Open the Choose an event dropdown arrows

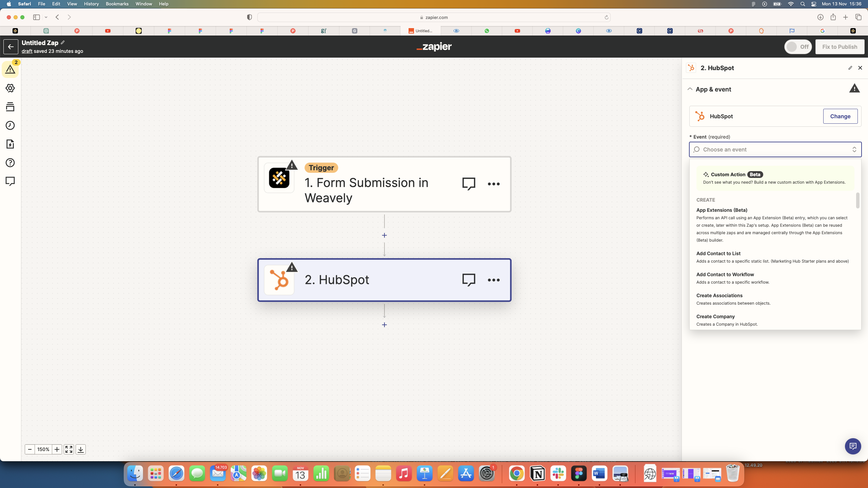coord(854,149)
